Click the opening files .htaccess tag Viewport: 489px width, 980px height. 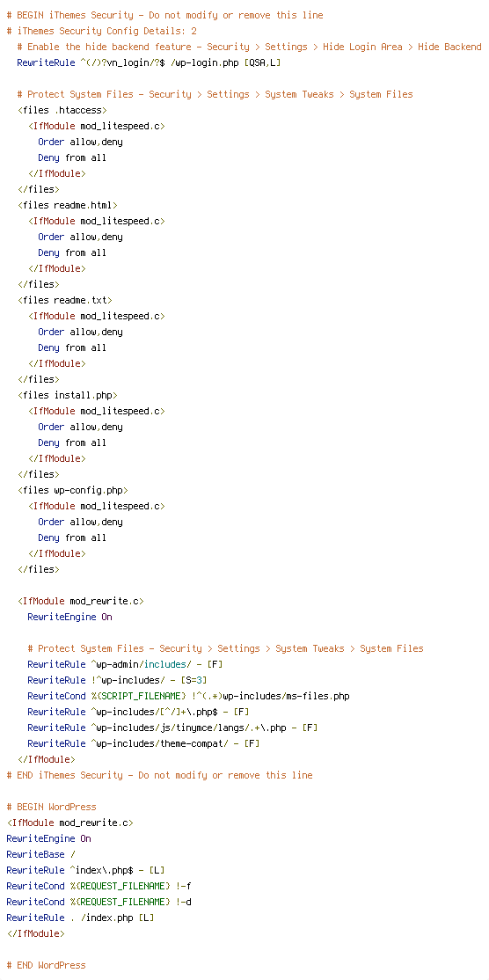pyautogui.click(x=62, y=110)
